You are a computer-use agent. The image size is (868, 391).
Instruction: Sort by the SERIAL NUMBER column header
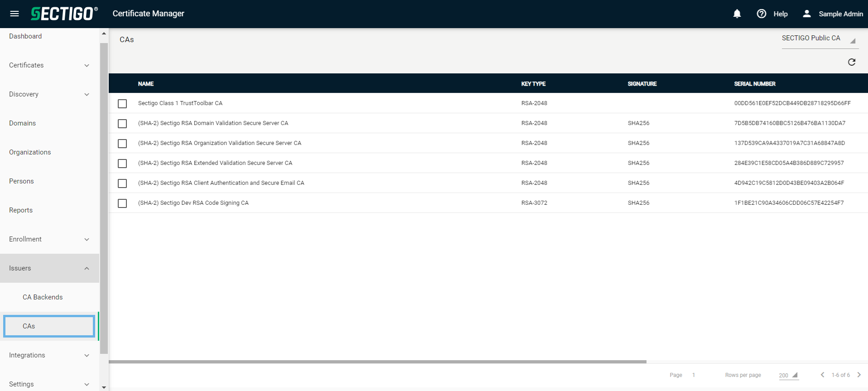(x=755, y=84)
